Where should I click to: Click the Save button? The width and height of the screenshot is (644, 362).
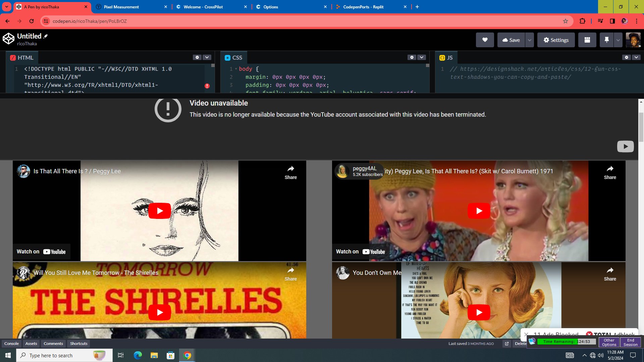tap(511, 40)
